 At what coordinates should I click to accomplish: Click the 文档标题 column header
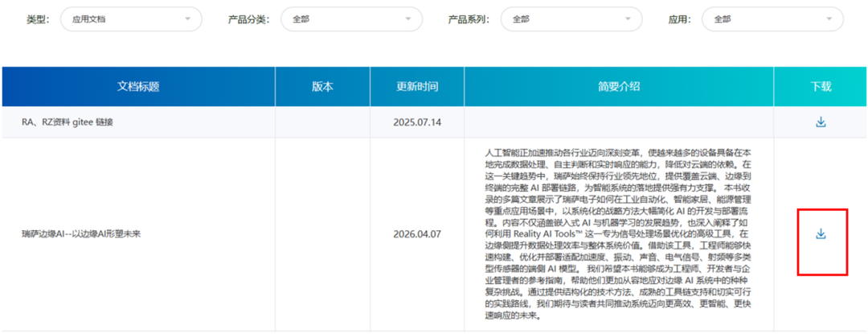[x=138, y=87]
